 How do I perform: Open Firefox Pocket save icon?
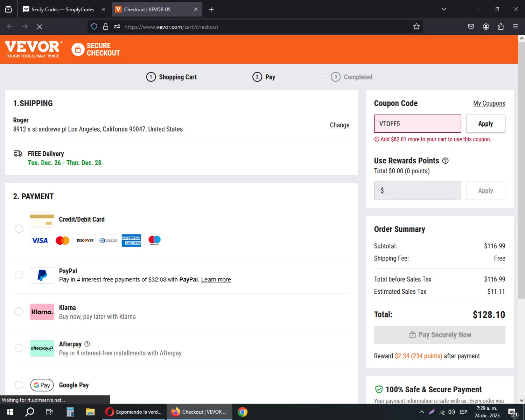471,27
